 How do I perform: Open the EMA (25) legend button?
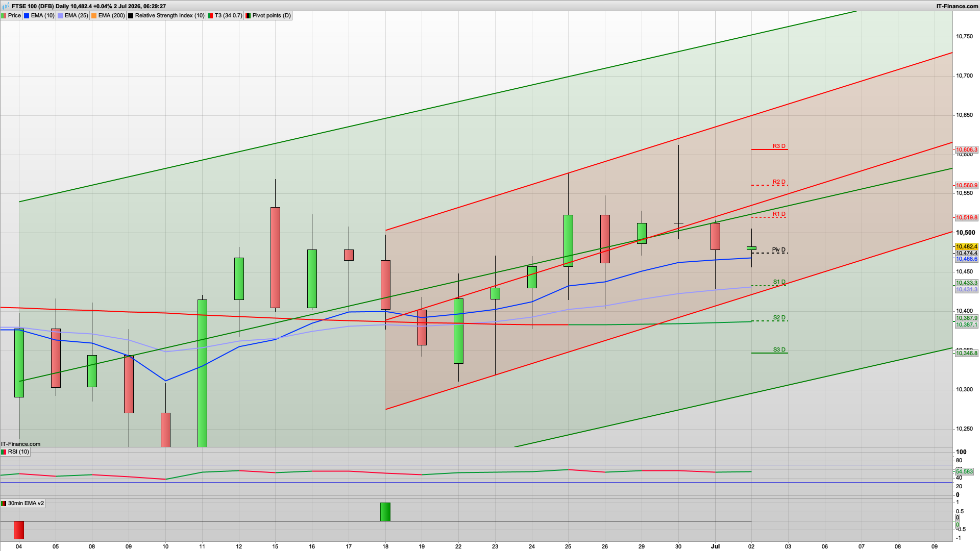(x=73, y=16)
